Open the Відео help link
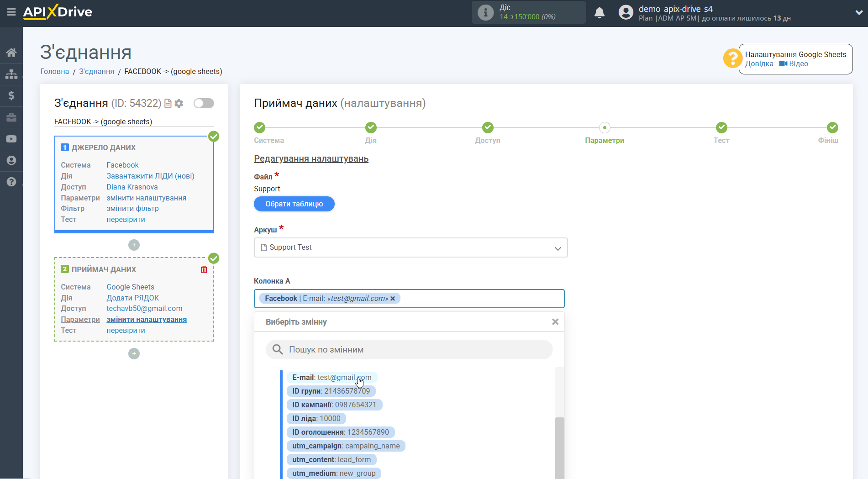 [794, 64]
